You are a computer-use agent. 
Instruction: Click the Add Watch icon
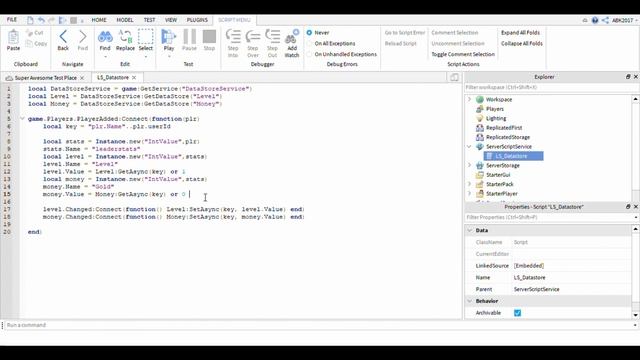tap(292, 36)
